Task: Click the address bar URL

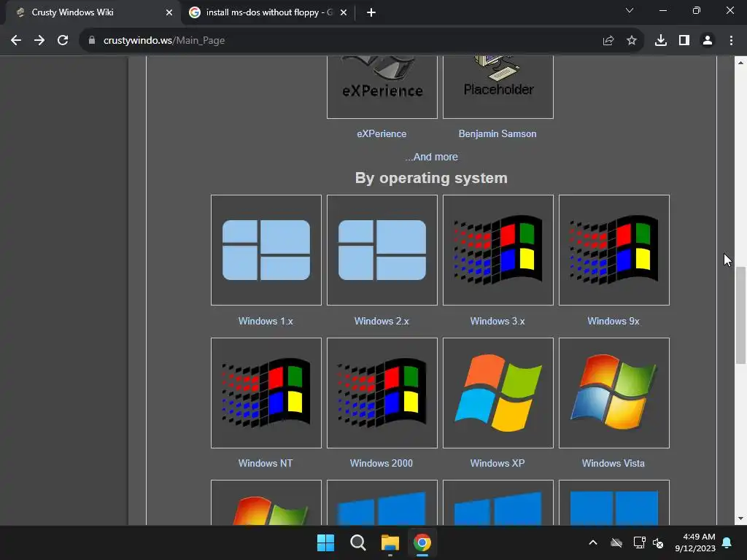Action: click(x=164, y=41)
